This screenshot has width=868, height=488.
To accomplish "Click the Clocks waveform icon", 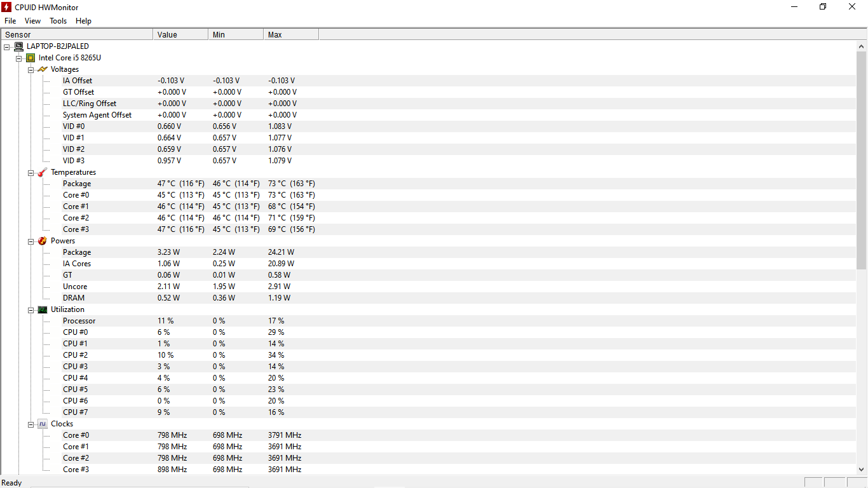I will pos(43,424).
